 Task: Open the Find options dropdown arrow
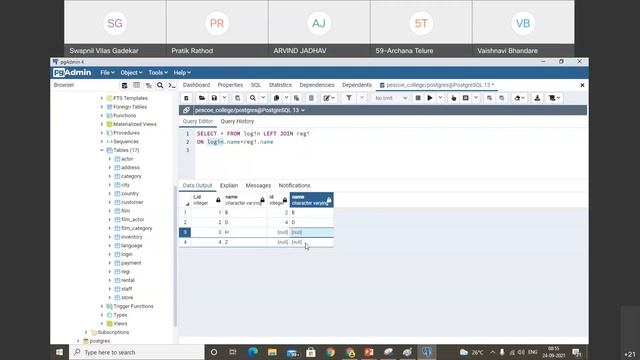click(263, 98)
